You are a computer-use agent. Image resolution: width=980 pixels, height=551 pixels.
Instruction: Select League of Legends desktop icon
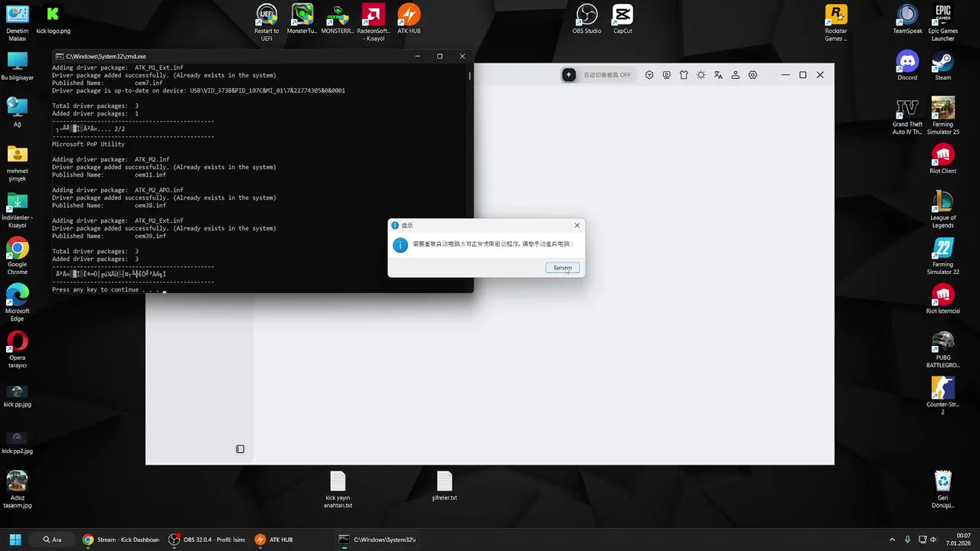pyautogui.click(x=943, y=210)
